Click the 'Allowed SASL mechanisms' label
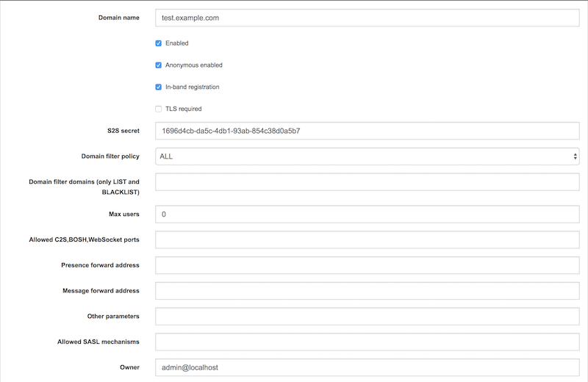 coord(98,342)
